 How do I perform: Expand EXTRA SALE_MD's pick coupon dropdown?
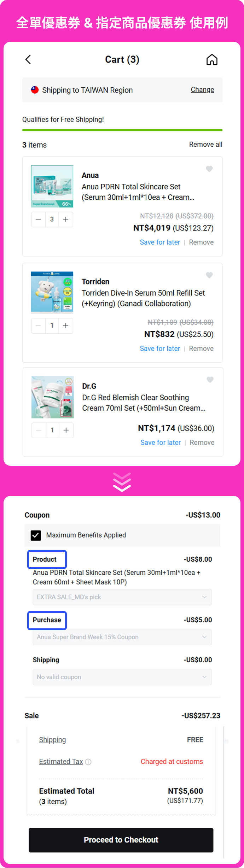pos(122,597)
